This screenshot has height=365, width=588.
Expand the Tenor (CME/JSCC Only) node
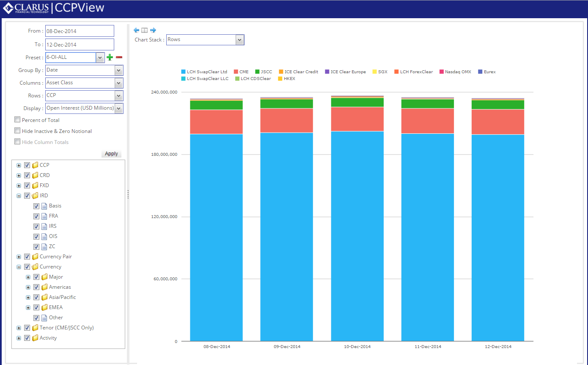coord(19,328)
